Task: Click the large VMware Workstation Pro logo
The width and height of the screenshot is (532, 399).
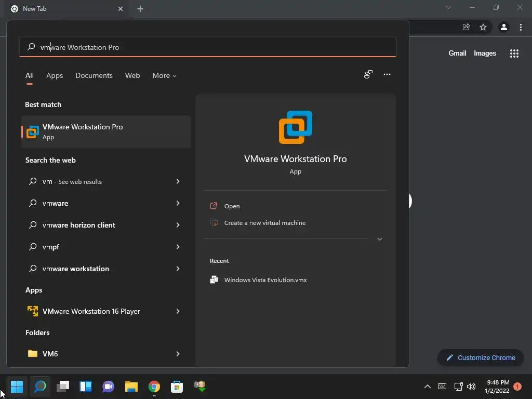Action: [x=296, y=127]
